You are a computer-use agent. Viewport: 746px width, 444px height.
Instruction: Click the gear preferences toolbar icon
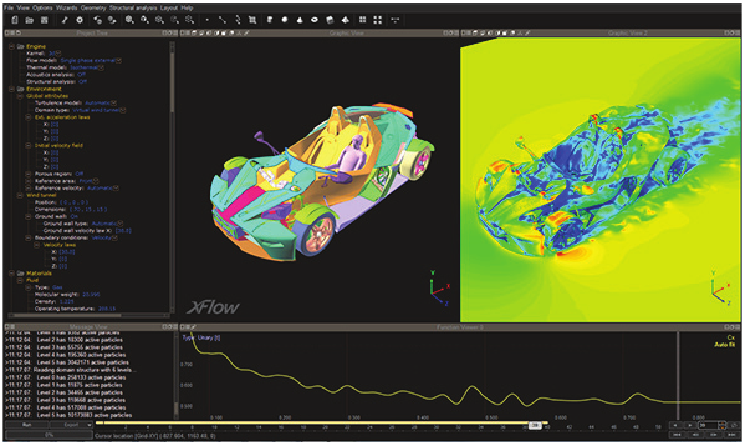[x=79, y=20]
